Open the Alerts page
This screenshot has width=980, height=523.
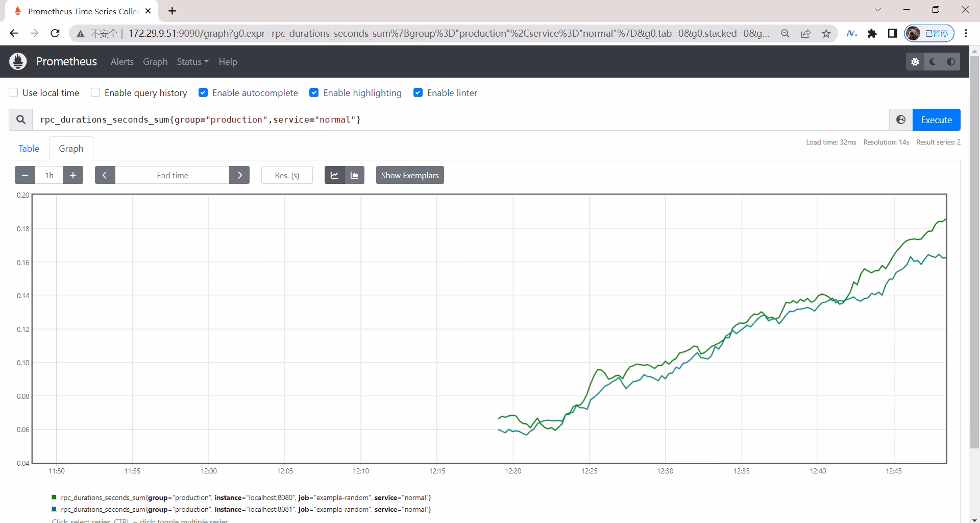(122, 62)
